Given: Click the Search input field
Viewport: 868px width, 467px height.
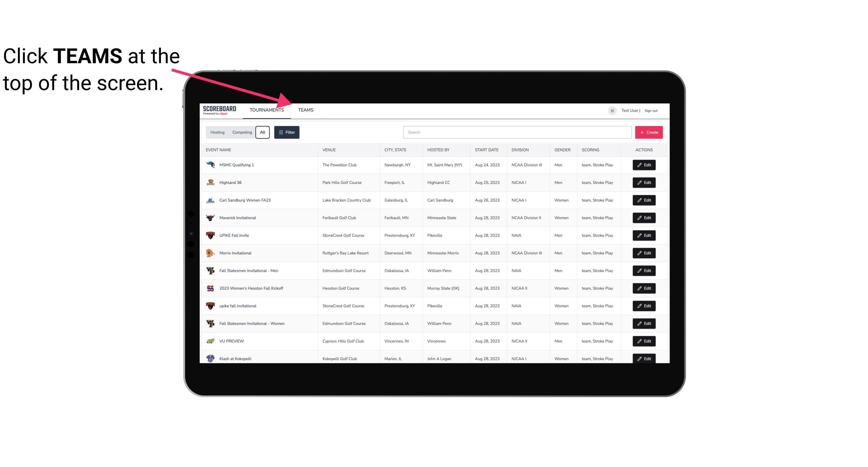Looking at the screenshot, I should (516, 132).
